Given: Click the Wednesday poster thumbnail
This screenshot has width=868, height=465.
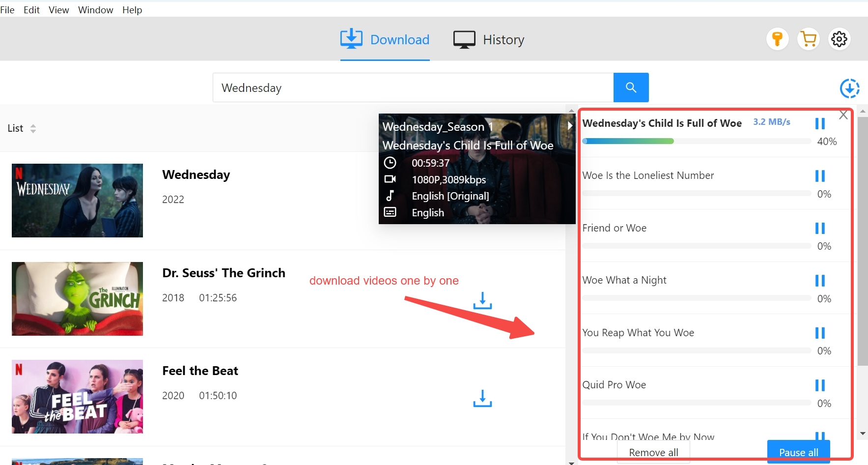Looking at the screenshot, I should tap(77, 201).
